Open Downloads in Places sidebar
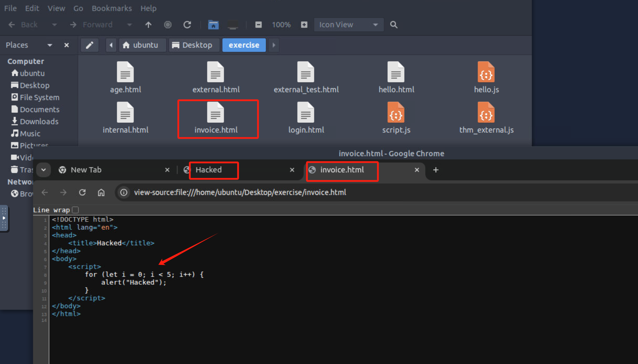The image size is (638, 364). 35,122
